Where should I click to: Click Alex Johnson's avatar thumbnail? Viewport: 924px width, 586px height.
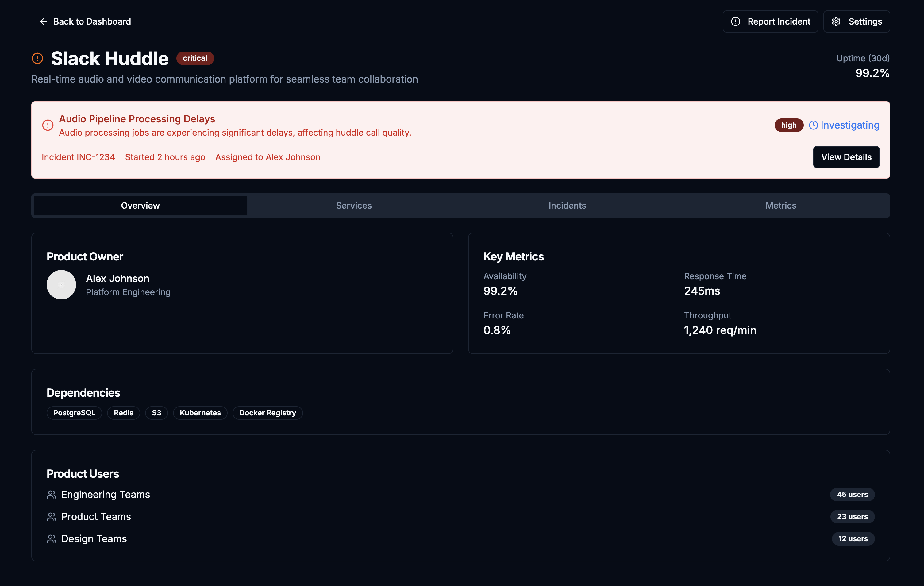pos(61,285)
